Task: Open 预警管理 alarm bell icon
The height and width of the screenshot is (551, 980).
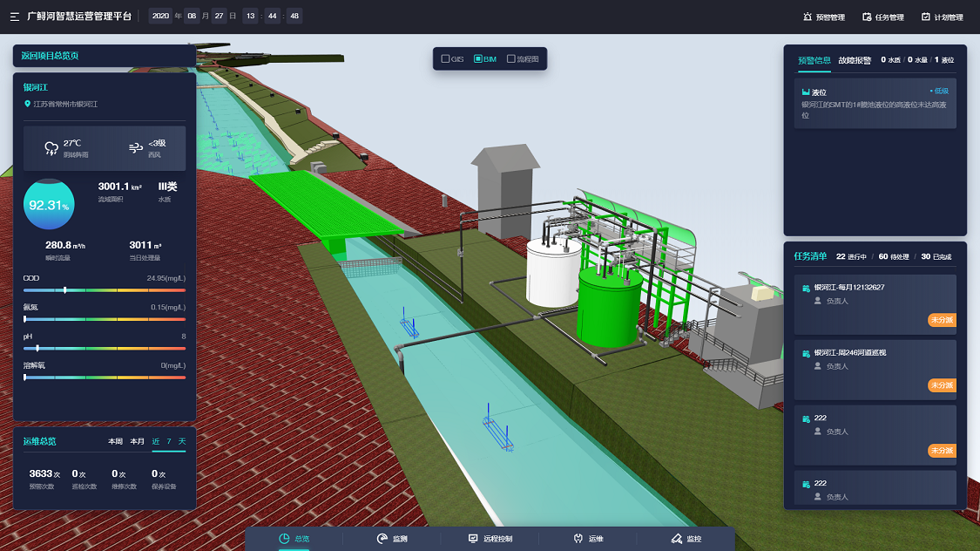Action: 808,17
